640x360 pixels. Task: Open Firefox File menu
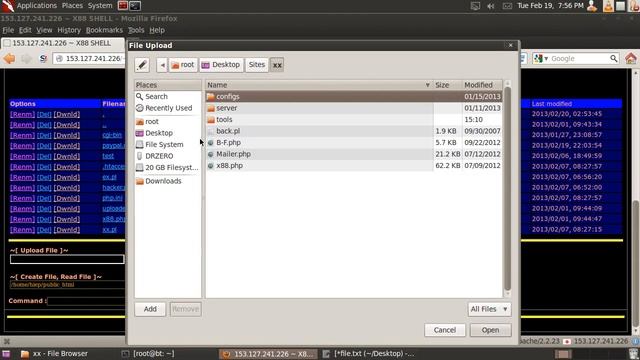8,30
